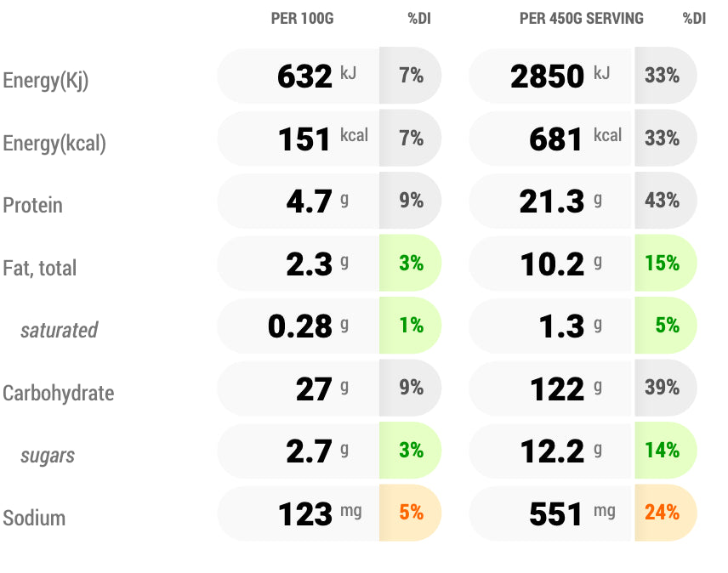This screenshot has height=573, width=728.
Task: Click the green 14% sugars serving badge
Action: click(663, 451)
